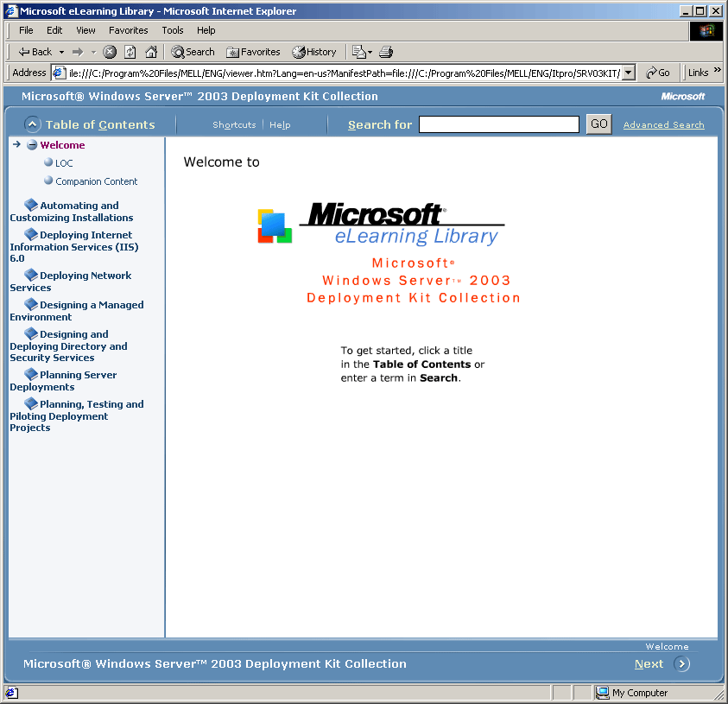Viewport: 728px width, 704px height.
Task: Click the book icon for Deploying Internet Information
Action: click(31, 234)
